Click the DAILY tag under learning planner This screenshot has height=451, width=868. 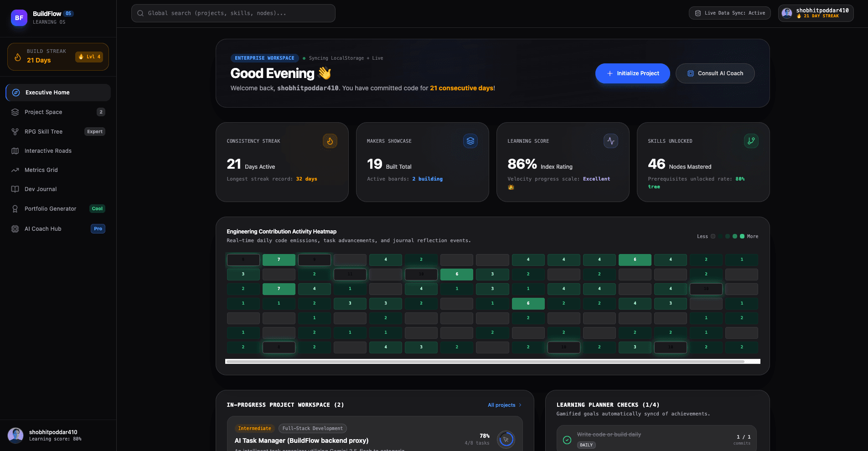click(586, 445)
